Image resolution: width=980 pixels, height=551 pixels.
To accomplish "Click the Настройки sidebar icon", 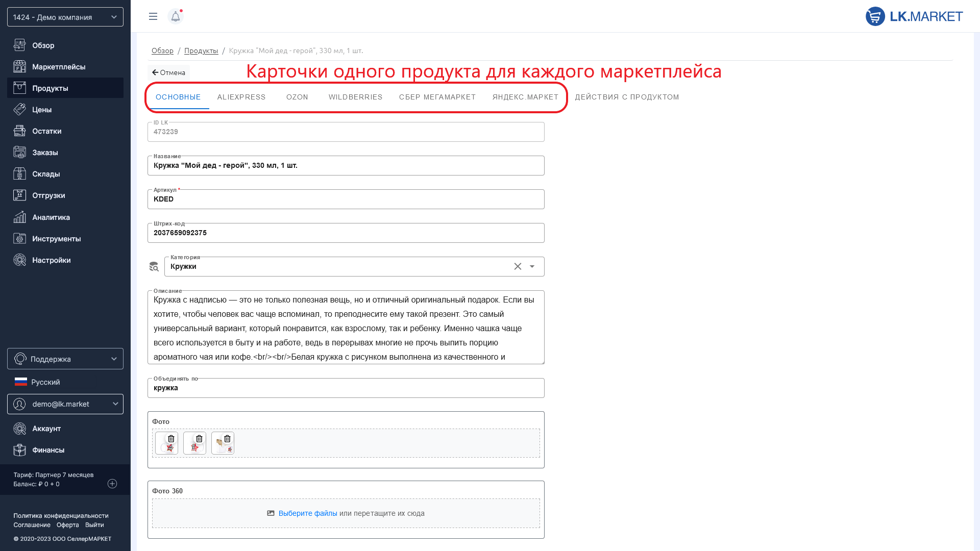I will (20, 260).
